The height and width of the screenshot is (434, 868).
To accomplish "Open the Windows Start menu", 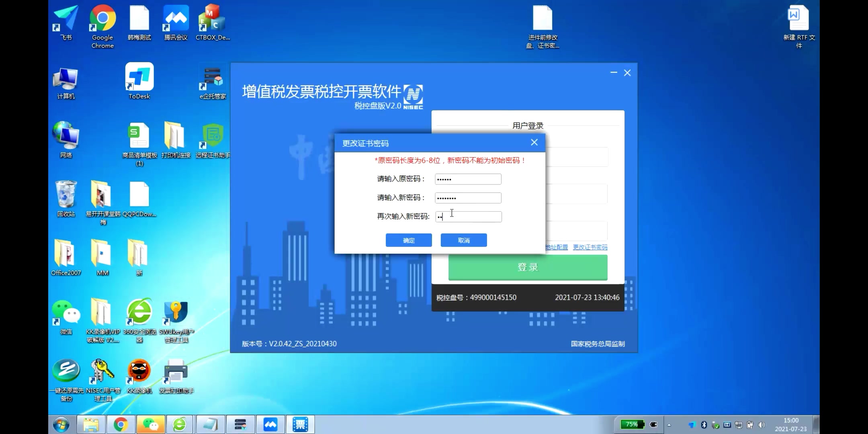I will click(x=61, y=425).
